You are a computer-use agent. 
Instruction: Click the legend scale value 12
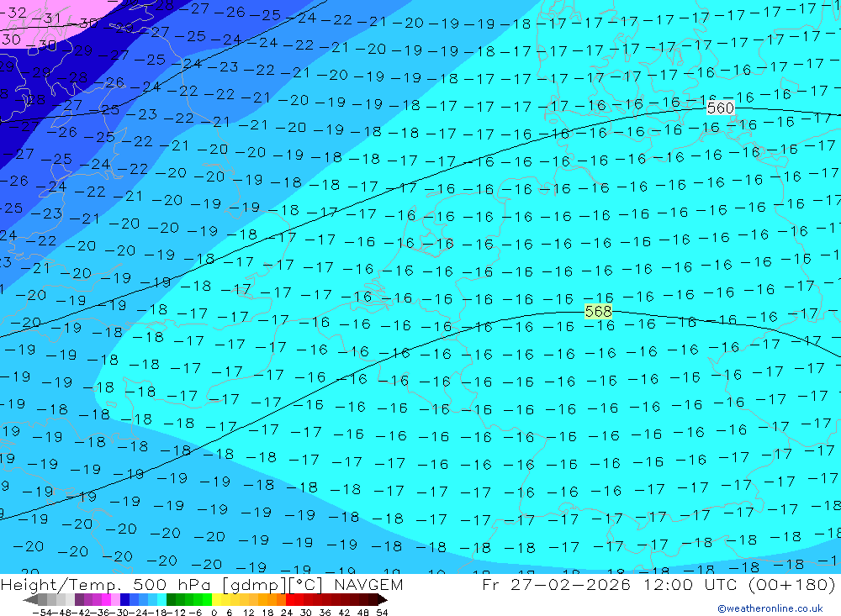[x=248, y=613]
